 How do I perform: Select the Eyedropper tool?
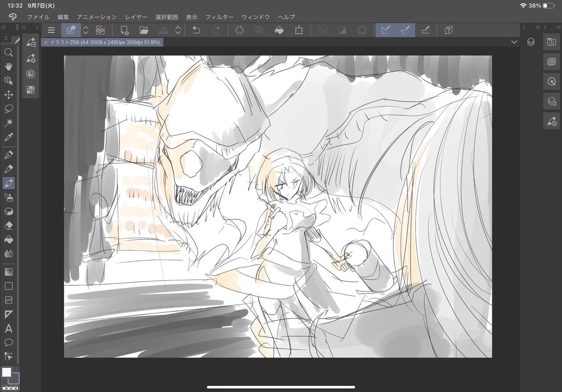(x=8, y=137)
